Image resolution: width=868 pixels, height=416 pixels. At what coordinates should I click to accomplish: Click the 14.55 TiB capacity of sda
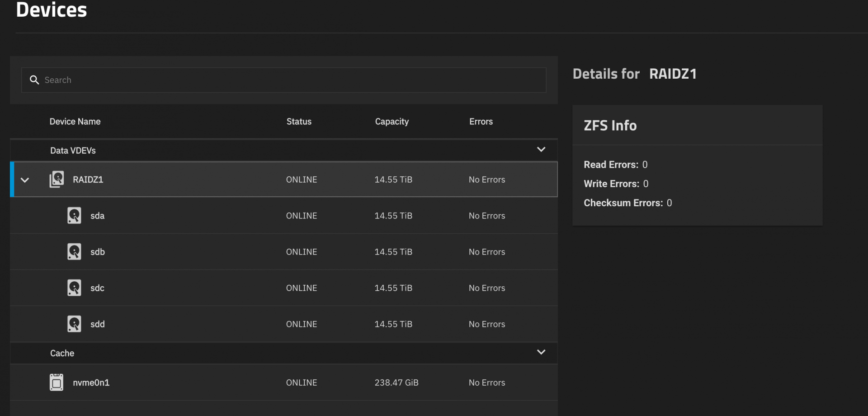click(x=393, y=216)
